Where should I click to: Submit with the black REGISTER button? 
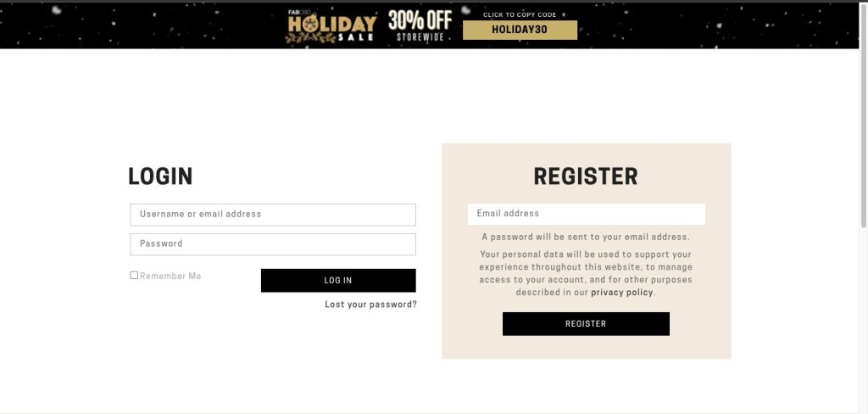point(586,324)
